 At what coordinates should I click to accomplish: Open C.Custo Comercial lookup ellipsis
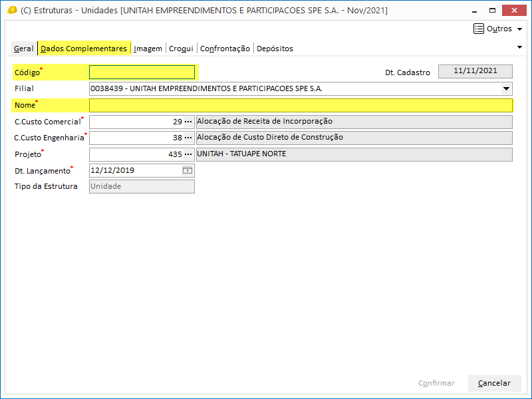click(188, 122)
